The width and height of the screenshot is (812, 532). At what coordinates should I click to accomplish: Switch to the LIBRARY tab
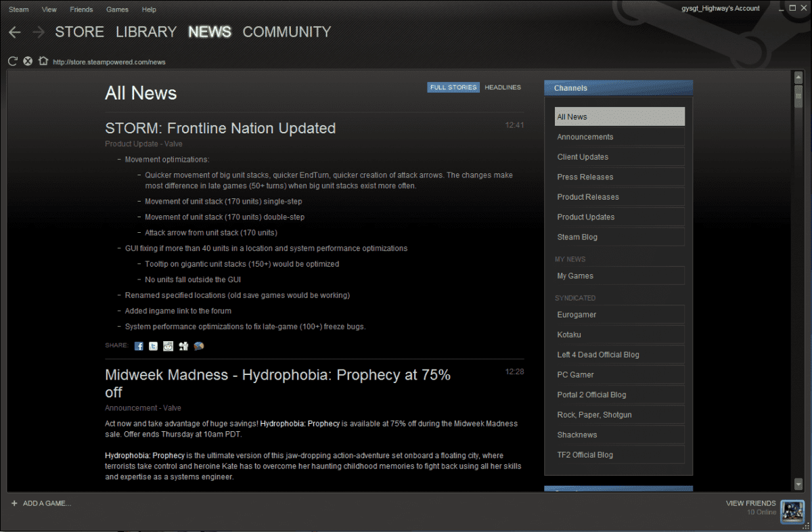pos(145,32)
